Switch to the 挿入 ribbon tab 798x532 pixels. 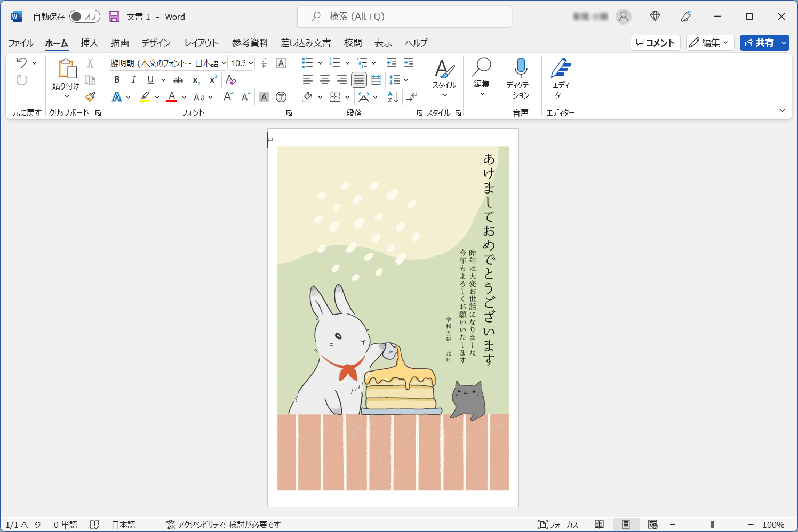point(89,43)
